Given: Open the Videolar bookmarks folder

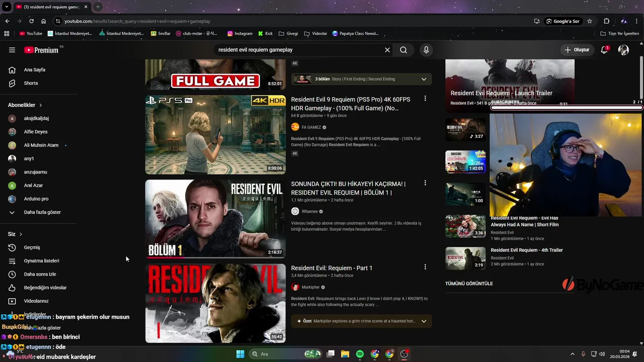Looking at the screenshot, I should [x=315, y=34].
